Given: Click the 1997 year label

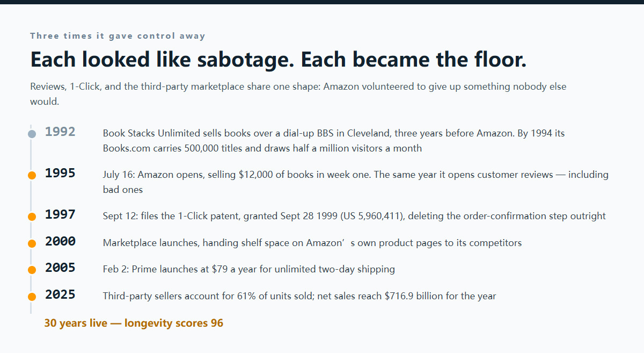Looking at the screenshot, I should click(60, 214).
